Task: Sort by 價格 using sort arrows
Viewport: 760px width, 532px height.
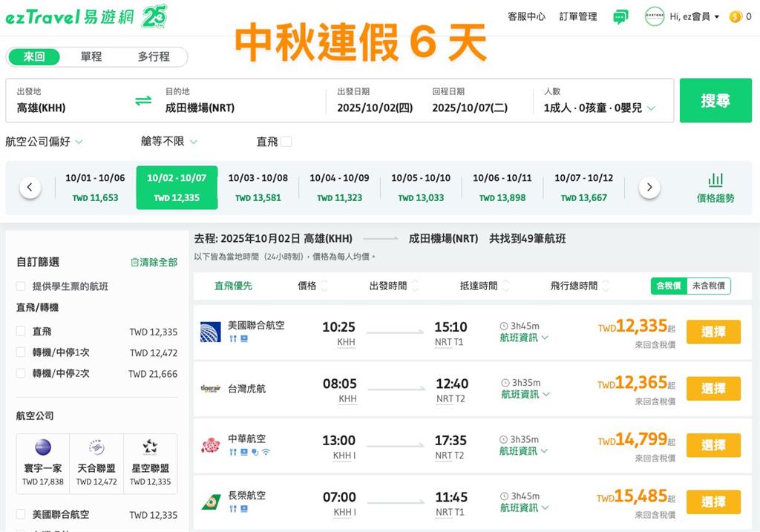Action: tap(324, 286)
